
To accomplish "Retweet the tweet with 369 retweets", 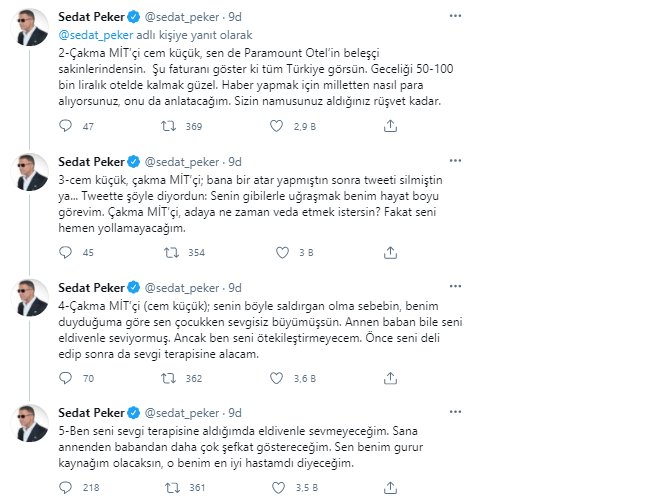I will 168,126.
